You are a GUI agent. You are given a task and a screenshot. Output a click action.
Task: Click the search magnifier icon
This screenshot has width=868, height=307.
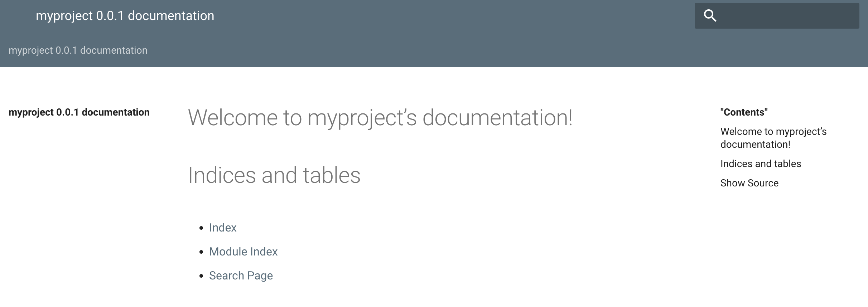pyautogui.click(x=710, y=16)
